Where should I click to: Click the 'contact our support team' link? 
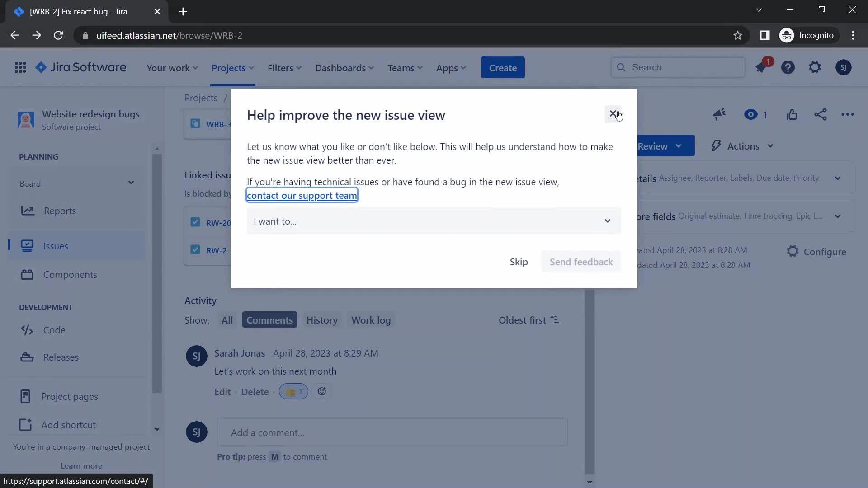click(302, 195)
